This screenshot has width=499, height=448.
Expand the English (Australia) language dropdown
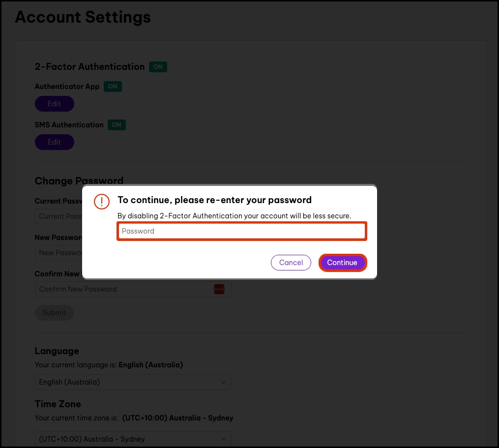tap(133, 382)
